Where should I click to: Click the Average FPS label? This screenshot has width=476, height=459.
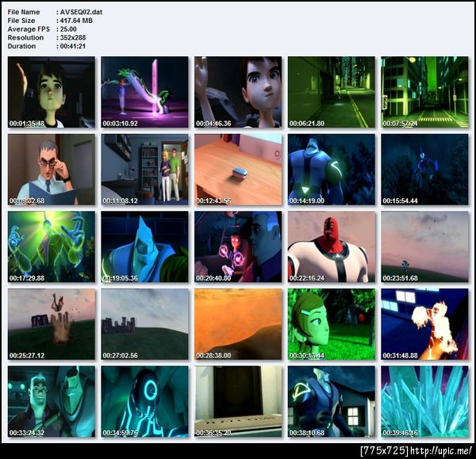[x=29, y=29]
